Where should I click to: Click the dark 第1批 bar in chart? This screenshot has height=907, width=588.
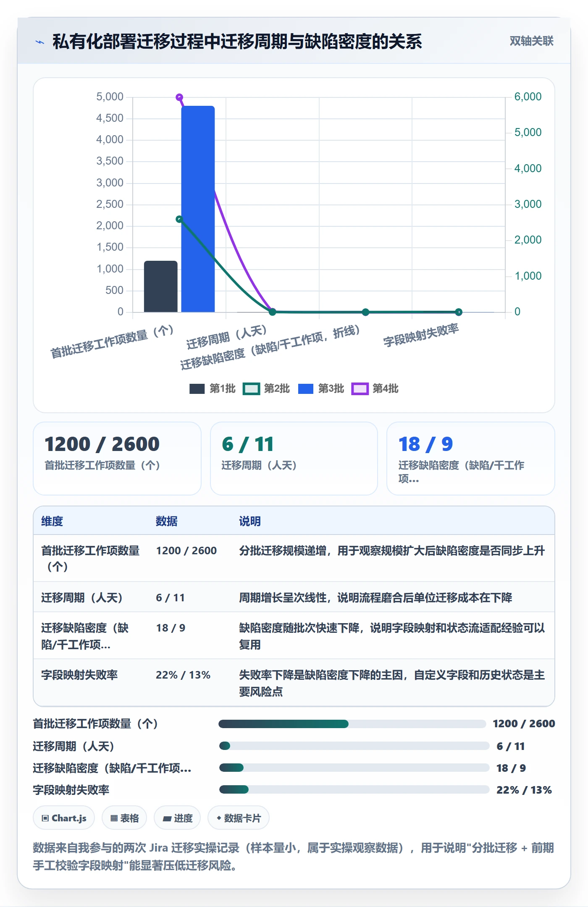160,286
